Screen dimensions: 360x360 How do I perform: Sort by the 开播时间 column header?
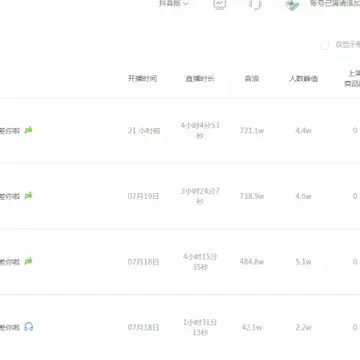142,79
